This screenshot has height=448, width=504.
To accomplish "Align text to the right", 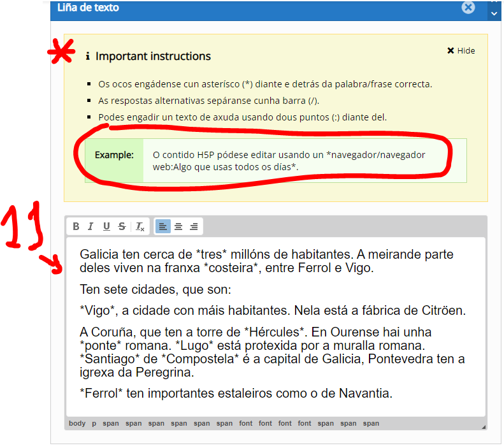I will [x=194, y=226].
